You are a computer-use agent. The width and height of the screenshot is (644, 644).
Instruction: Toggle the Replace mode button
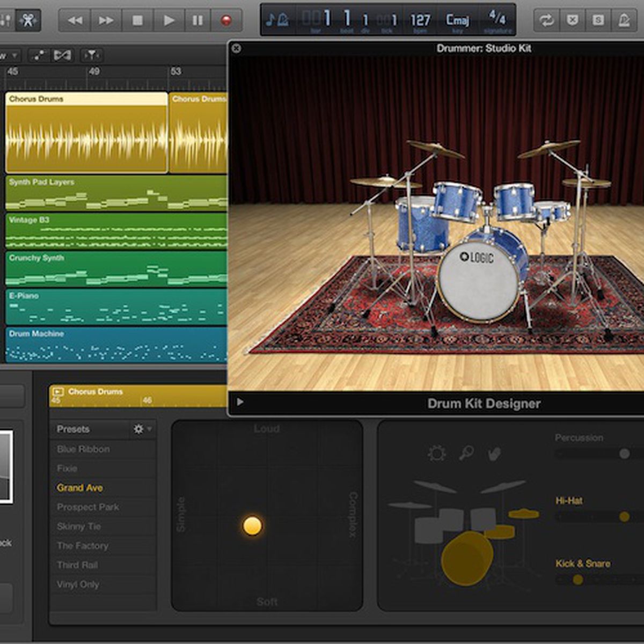pyautogui.click(x=573, y=20)
